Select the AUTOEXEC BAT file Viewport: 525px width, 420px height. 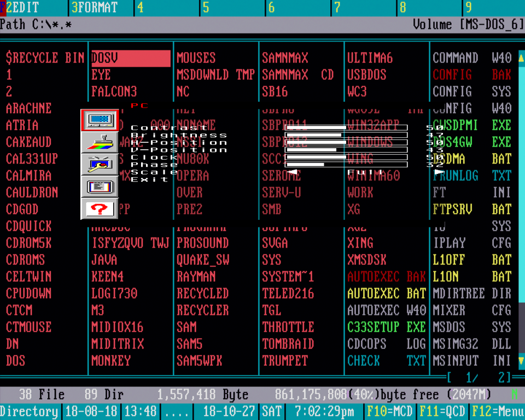(x=387, y=293)
